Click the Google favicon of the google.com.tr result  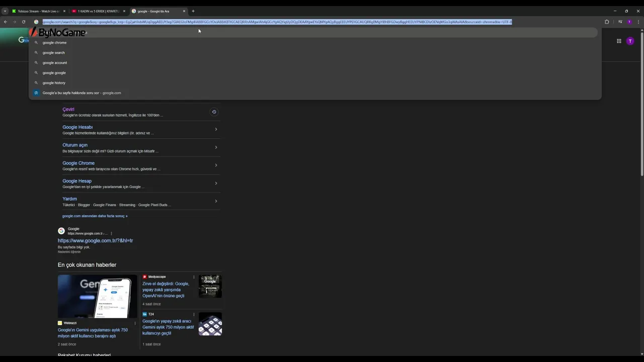point(61,231)
